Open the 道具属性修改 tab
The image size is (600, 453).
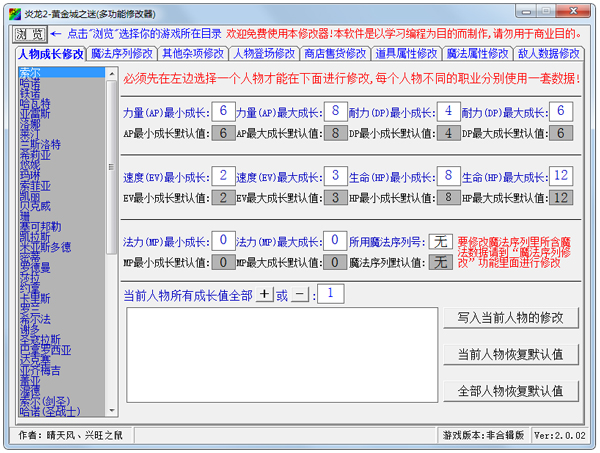click(407, 54)
